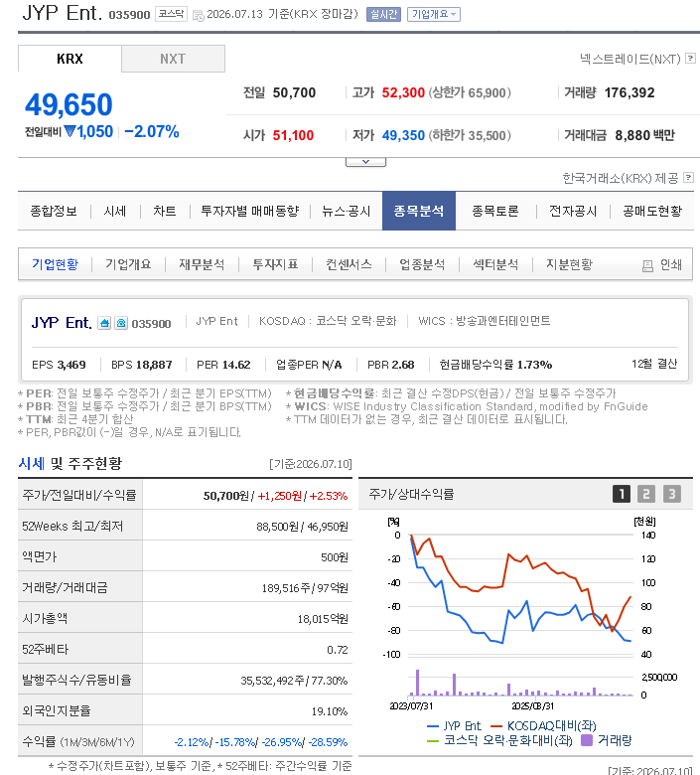The image size is (700, 775).
Task: Select the 기업현황 sub-tab
Action: [55, 264]
